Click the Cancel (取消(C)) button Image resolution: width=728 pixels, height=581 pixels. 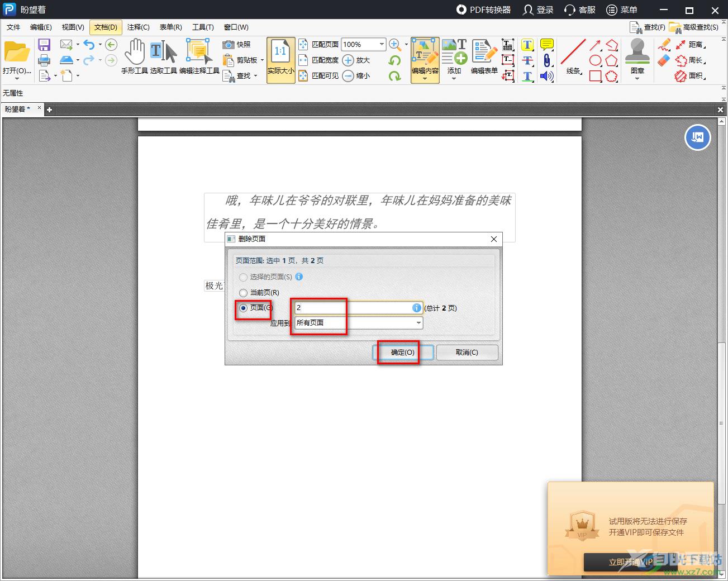click(467, 353)
